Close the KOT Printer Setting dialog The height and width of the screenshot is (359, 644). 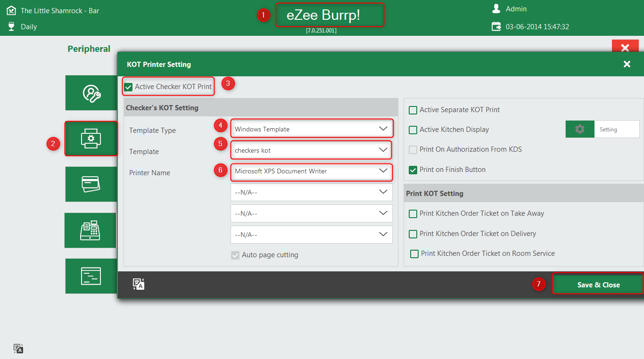pyautogui.click(x=627, y=64)
